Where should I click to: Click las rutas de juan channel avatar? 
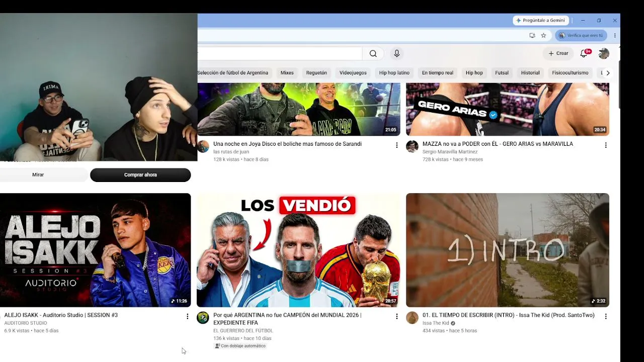(203, 146)
